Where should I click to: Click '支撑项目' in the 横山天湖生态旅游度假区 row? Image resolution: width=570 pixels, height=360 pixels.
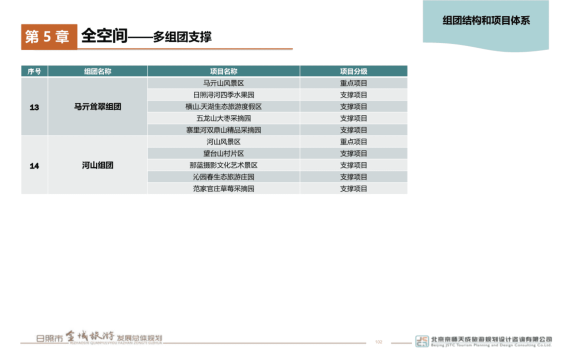click(353, 107)
